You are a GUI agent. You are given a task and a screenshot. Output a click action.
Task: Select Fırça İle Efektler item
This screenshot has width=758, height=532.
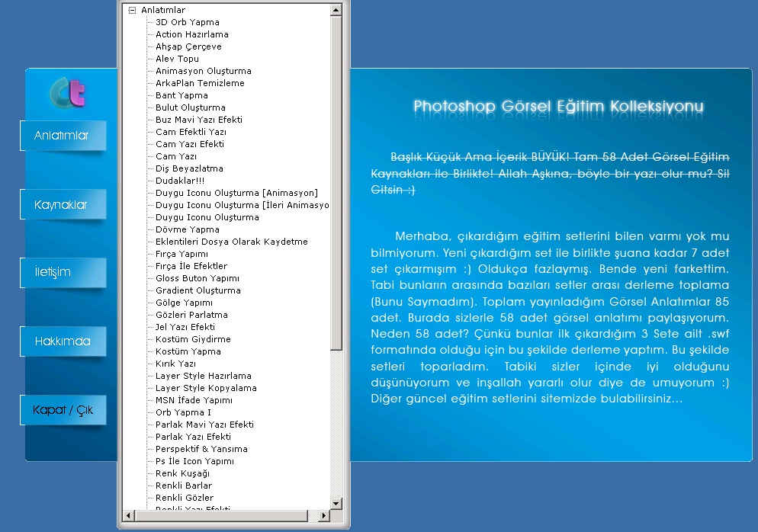[191, 266]
